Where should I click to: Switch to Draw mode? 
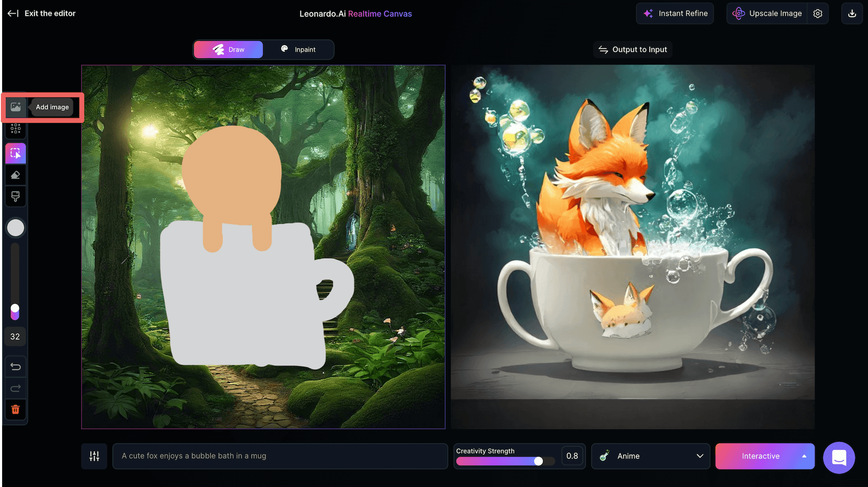(x=228, y=50)
